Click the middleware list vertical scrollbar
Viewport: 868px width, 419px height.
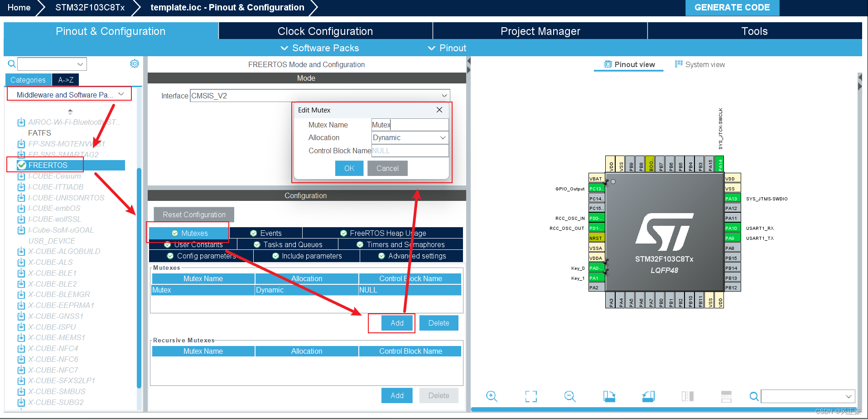pos(139,278)
